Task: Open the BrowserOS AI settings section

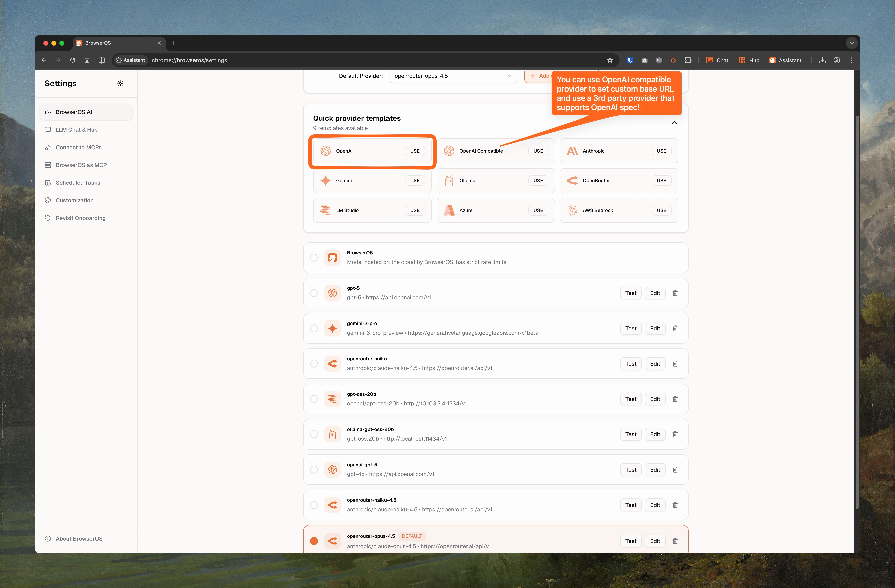Action: click(74, 112)
